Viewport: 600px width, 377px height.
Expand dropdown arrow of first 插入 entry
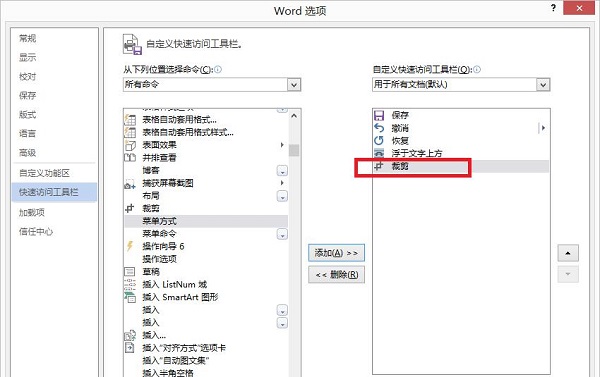(x=282, y=310)
